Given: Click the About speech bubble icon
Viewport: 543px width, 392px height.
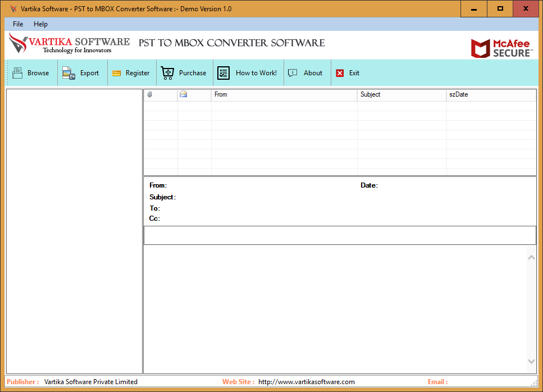Looking at the screenshot, I should pos(293,72).
